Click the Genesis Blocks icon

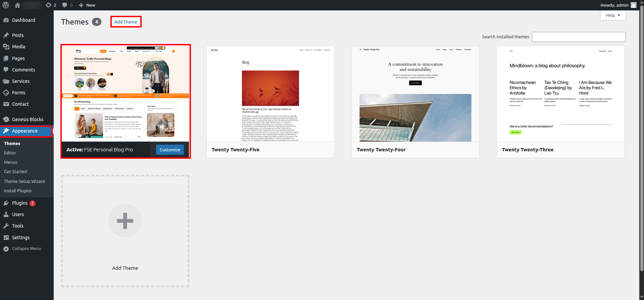(x=6, y=119)
